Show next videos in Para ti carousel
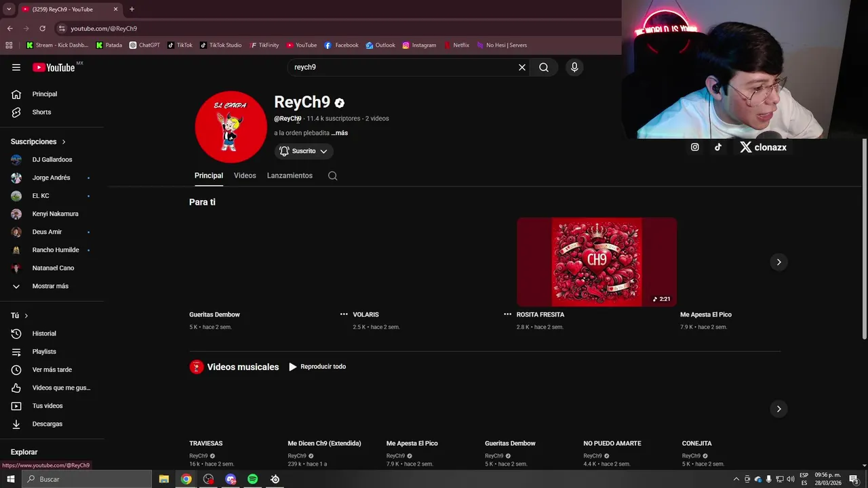This screenshot has height=488, width=868. [778, 262]
